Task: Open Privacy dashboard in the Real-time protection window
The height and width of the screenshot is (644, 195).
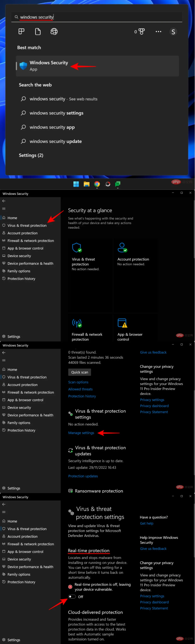Action: 154,602
